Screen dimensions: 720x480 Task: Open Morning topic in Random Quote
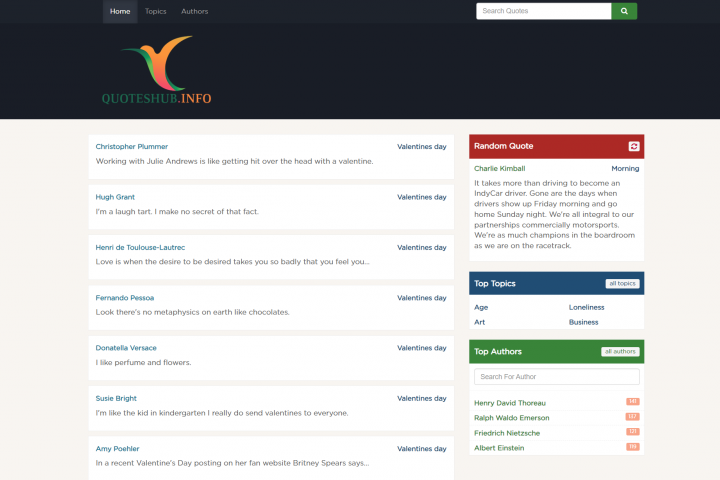(625, 169)
